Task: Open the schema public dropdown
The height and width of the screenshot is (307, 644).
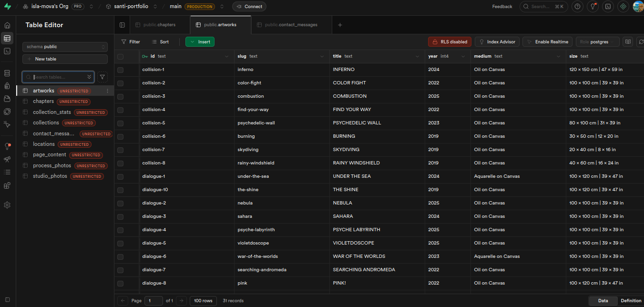Action: 65,47
